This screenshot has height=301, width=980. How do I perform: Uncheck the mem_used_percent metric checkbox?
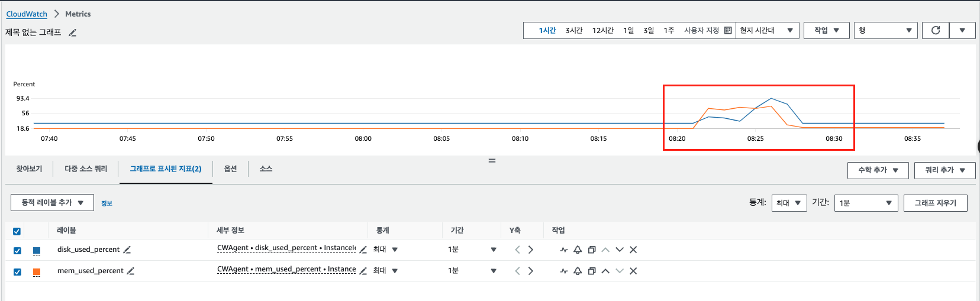click(17, 271)
